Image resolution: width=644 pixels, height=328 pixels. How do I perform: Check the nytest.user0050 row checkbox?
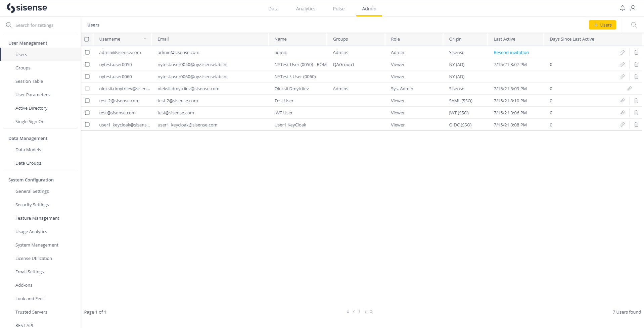(x=87, y=64)
